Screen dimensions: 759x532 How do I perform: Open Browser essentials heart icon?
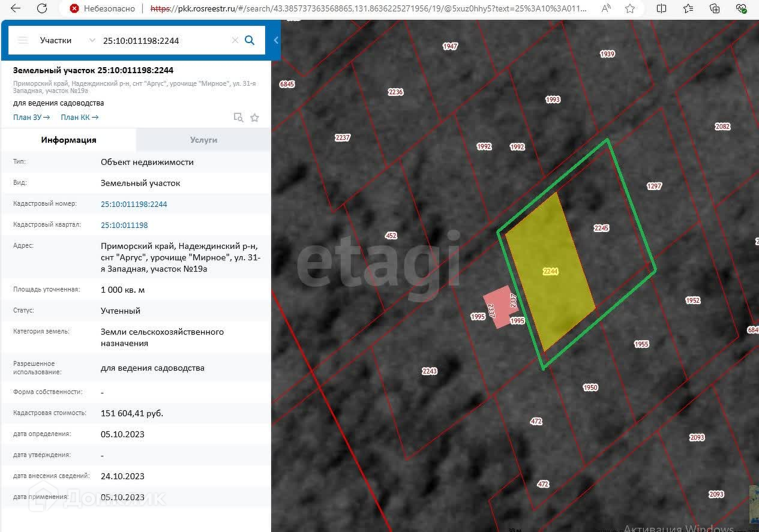741,8
